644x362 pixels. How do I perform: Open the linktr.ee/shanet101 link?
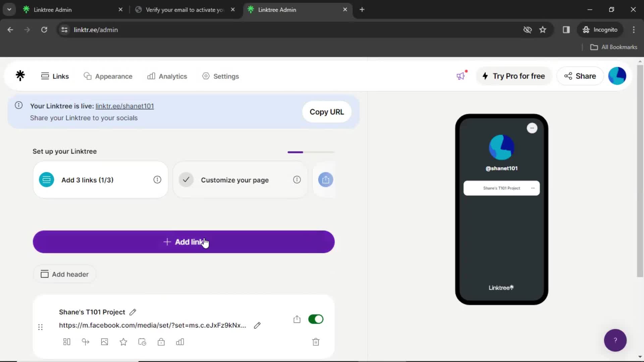coord(124,106)
